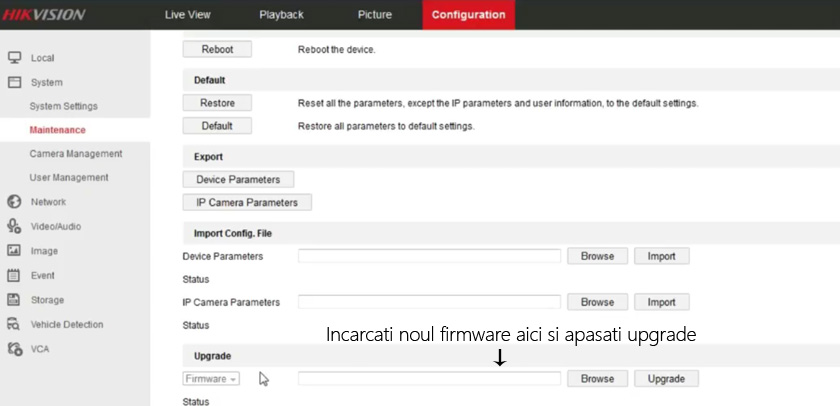Click the Video/Audio sidebar icon

click(x=14, y=226)
